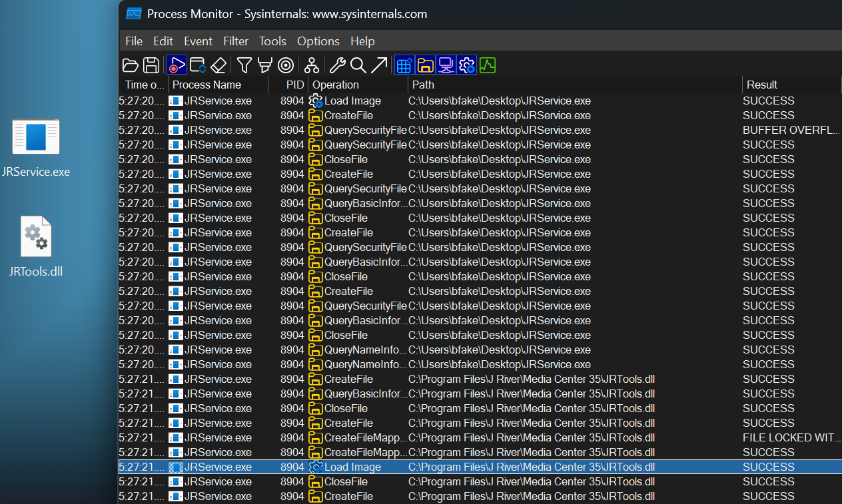Open the Filter dialog funnel icon
Image resolution: width=842 pixels, height=504 pixels.
244,65
